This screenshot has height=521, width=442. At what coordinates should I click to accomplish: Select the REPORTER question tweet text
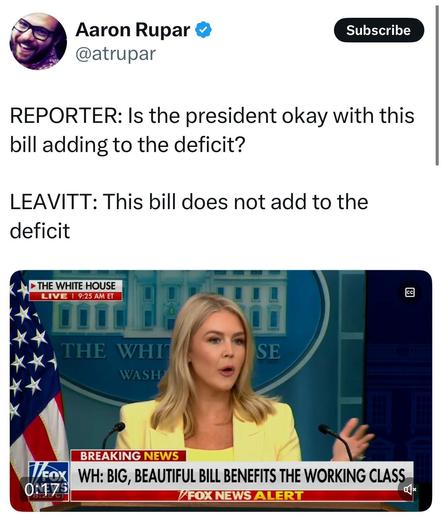click(212, 130)
